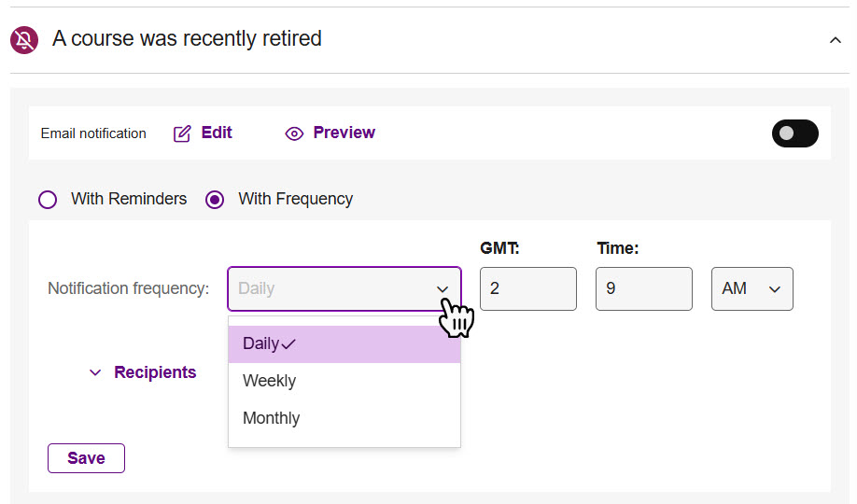
Task: Choose Weekly from the frequency list
Action: 344,381
